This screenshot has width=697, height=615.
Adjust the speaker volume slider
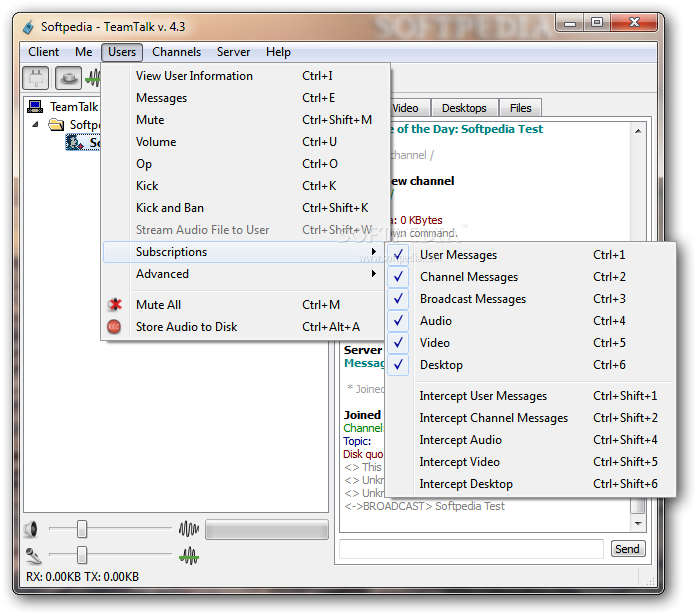82,529
